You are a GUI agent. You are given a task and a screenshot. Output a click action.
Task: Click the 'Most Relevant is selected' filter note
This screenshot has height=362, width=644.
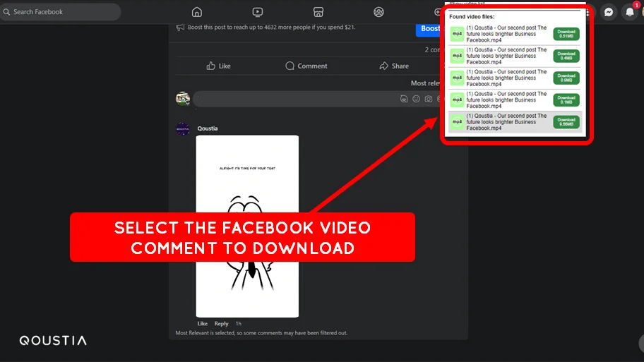coord(261,333)
